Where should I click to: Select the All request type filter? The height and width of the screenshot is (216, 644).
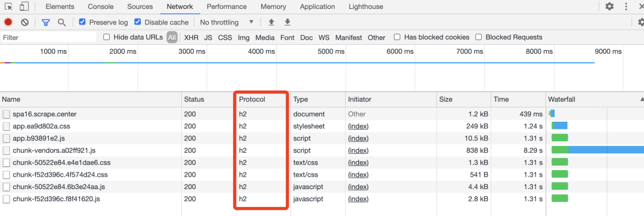[x=172, y=38]
